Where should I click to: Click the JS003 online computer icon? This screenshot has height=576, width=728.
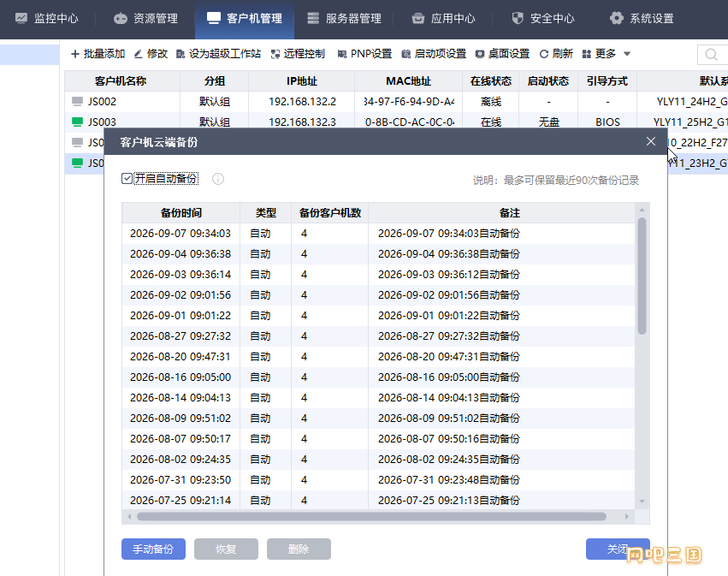[77, 122]
